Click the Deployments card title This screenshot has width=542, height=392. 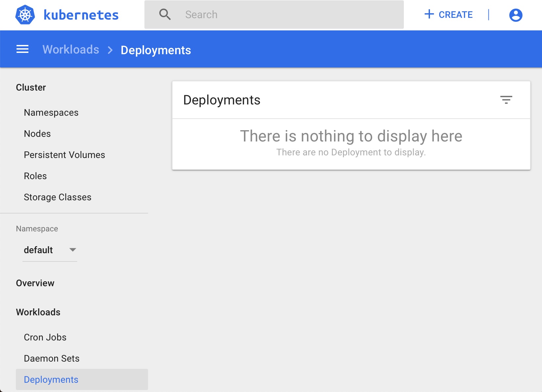(222, 100)
